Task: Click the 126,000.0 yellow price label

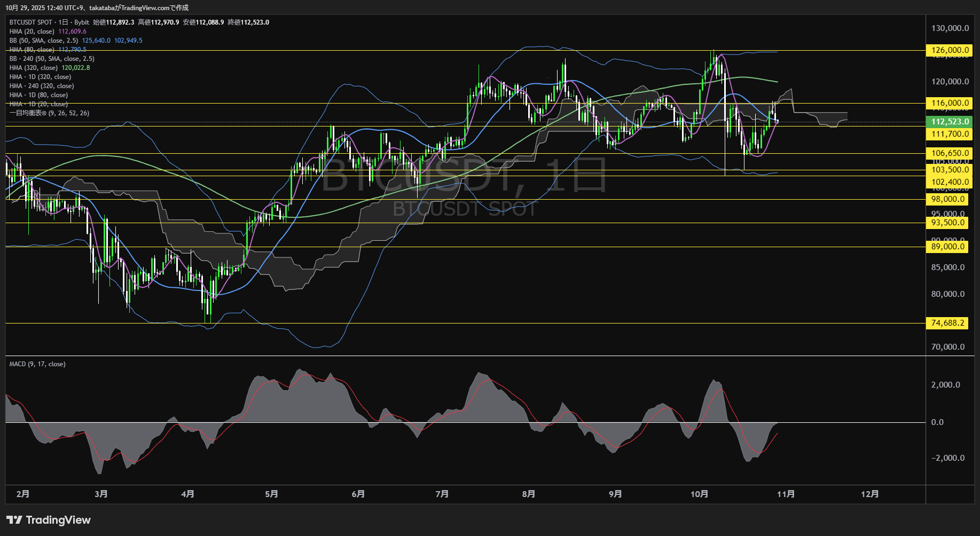Action: click(x=950, y=50)
